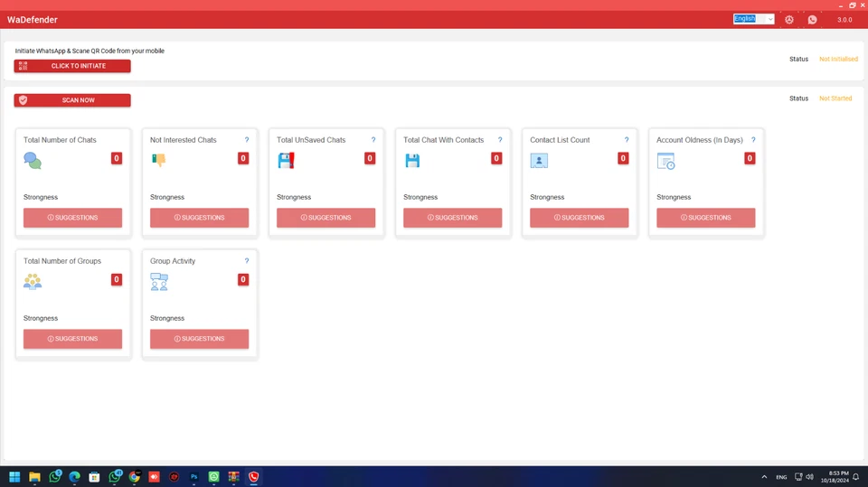Click the version number 3.0.0 in the header
The image size is (868, 487).
pos(844,19)
